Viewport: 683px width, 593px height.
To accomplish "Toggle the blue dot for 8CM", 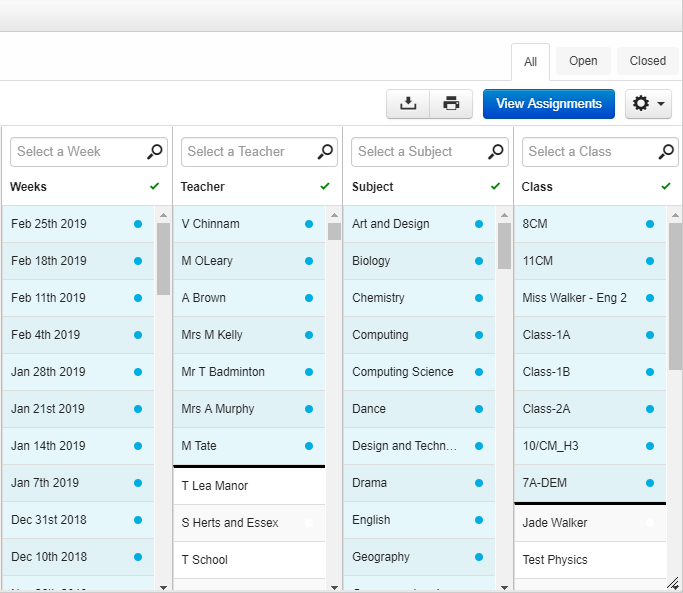I will [x=650, y=224].
